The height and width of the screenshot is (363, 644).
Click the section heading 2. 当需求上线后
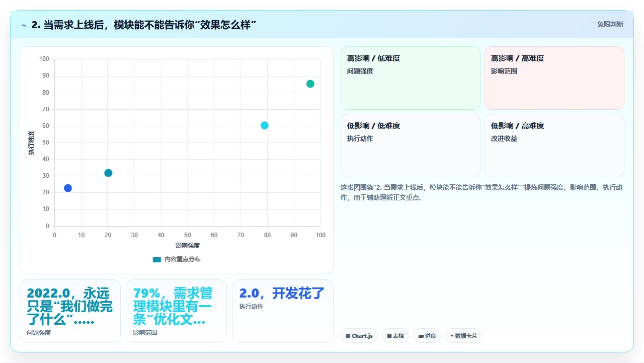[x=144, y=25]
